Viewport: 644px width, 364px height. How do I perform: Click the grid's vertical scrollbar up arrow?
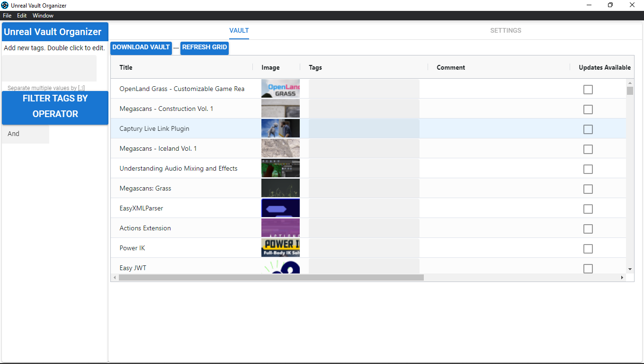pyautogui.click(x=630, y=82)
